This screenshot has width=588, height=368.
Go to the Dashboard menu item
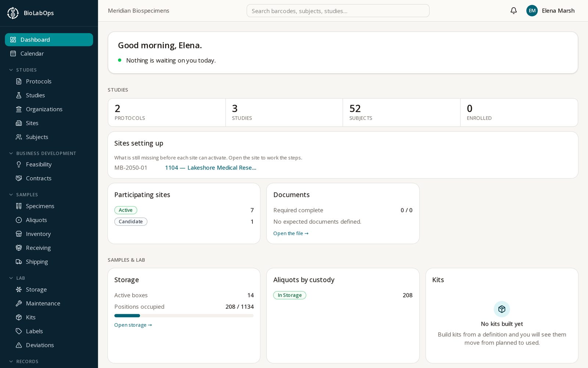49,40
